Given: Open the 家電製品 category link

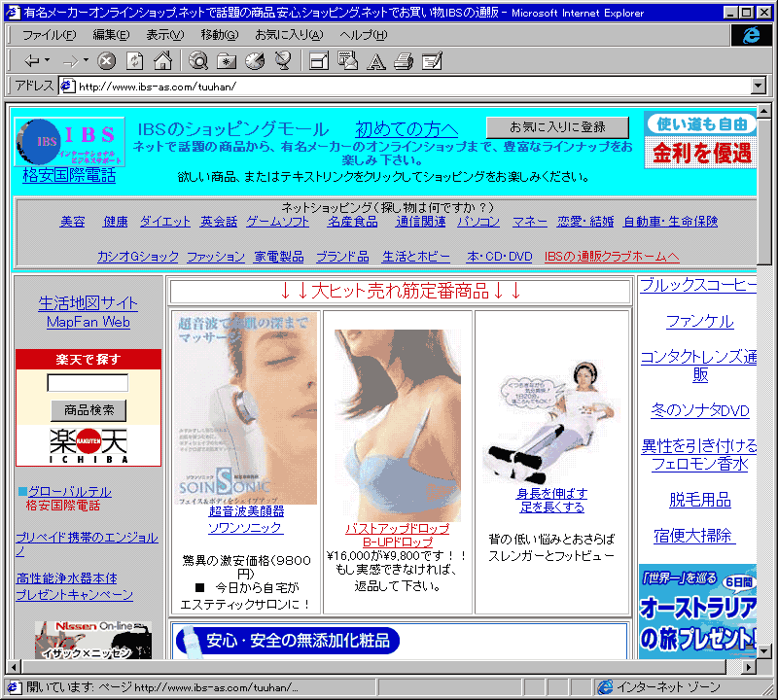Looking at the screenshot, I should point(279,257).
